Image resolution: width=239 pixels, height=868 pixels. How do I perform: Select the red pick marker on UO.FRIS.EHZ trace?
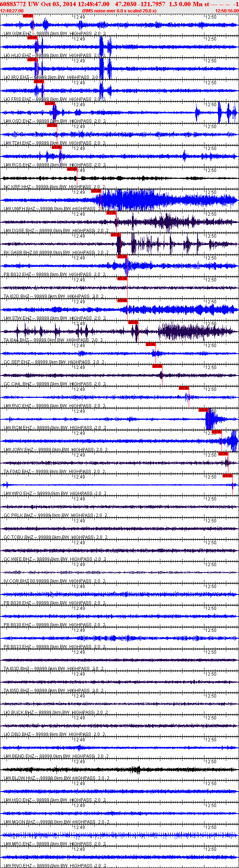[x=39, y=81]
